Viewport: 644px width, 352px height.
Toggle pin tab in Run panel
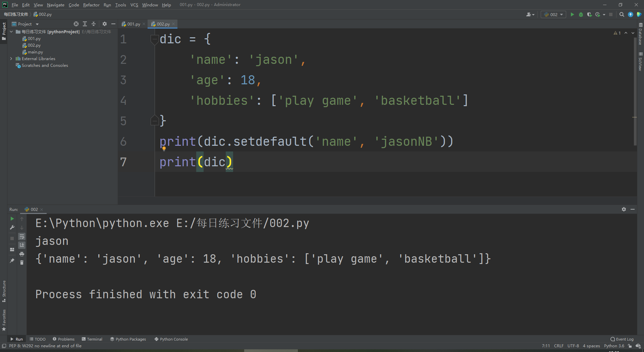[12, 261]
